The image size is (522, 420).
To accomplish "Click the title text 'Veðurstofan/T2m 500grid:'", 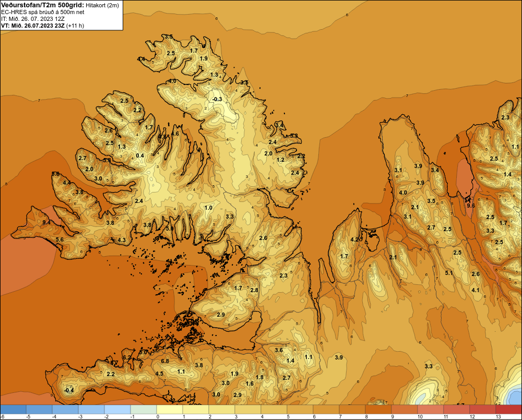I will coord(43,5).
